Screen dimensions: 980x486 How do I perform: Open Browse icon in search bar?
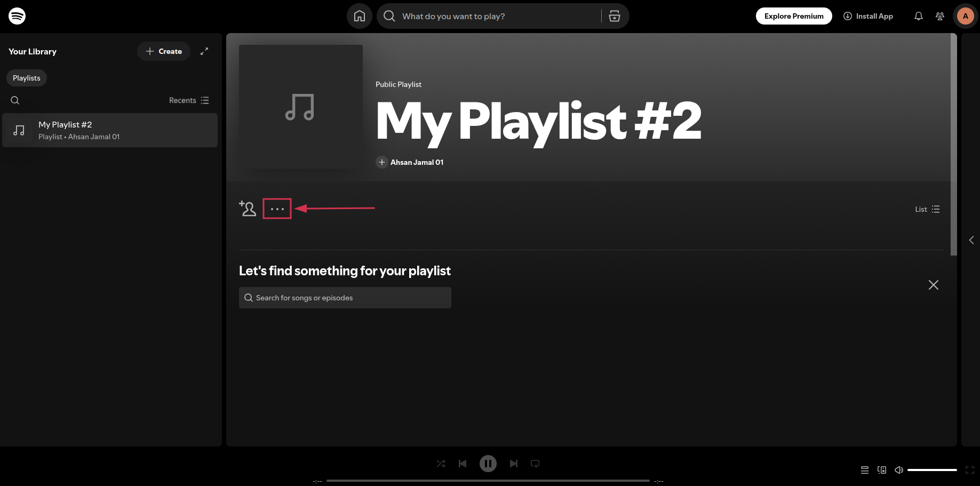point(615,16)
